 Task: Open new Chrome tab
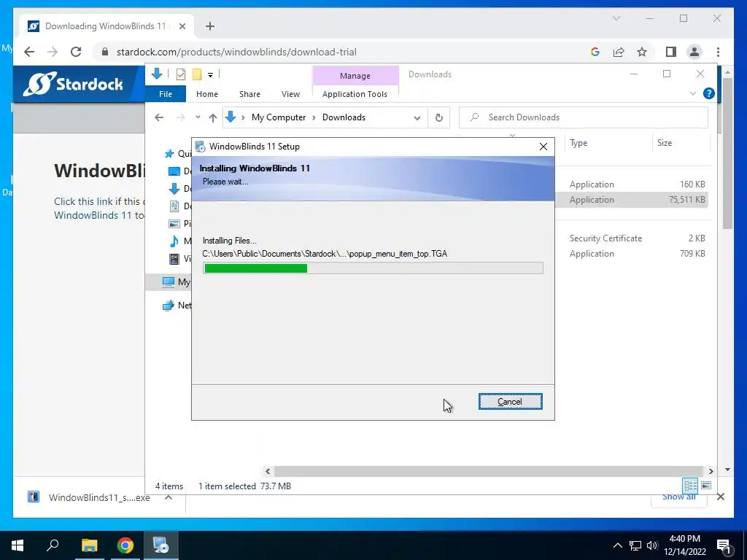pos(210,26)
